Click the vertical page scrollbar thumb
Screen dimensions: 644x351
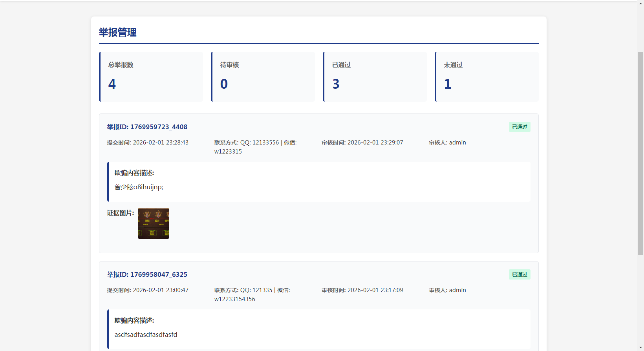[x=640, y=153]
